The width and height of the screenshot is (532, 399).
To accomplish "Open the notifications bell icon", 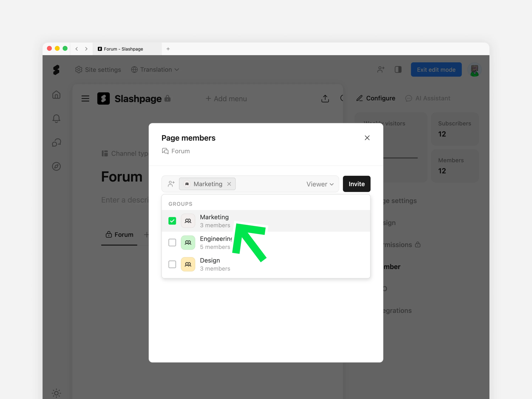I will [56, 118].
